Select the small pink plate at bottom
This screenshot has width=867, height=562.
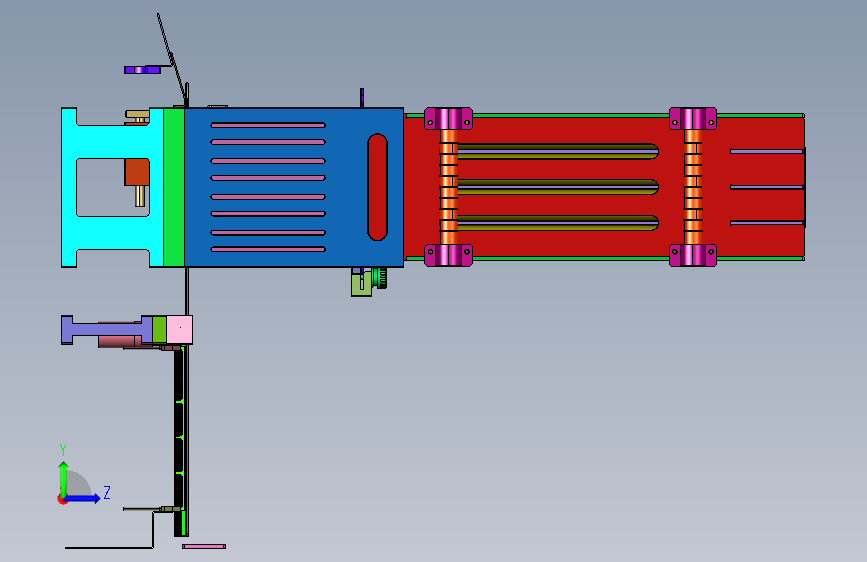(x=204, y=547)
